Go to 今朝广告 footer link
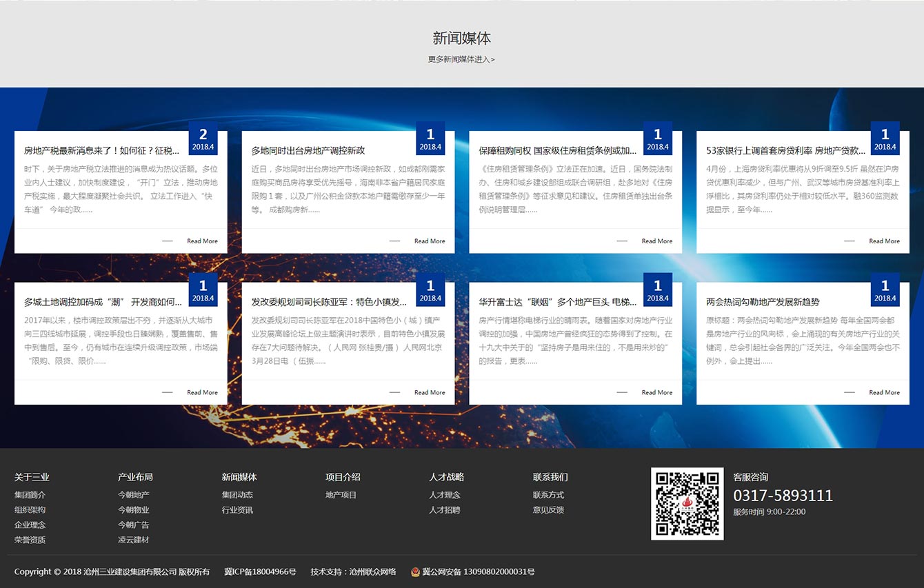Viewport: 924px width, 588px height. pos(134,525)
